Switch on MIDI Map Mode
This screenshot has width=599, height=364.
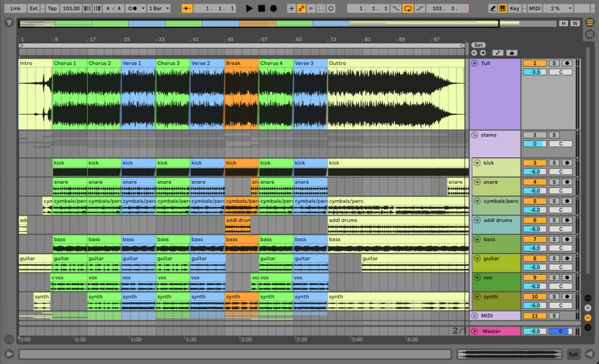[535, 8]
